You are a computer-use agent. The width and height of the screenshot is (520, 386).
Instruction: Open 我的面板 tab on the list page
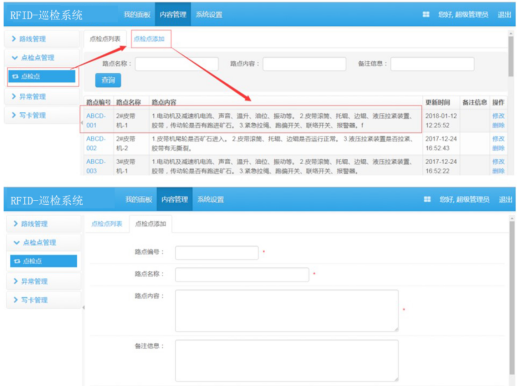click(x=137, y=14)
